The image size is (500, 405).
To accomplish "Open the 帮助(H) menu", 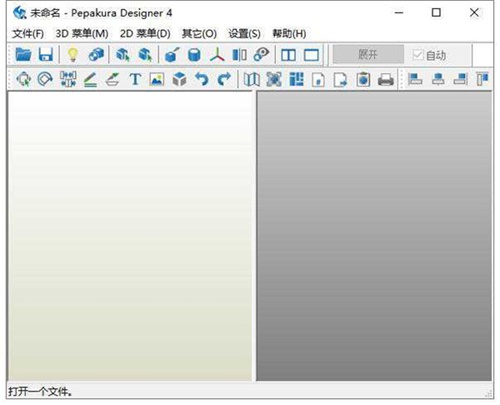I will pyautogui.click(x=289, y=33).
